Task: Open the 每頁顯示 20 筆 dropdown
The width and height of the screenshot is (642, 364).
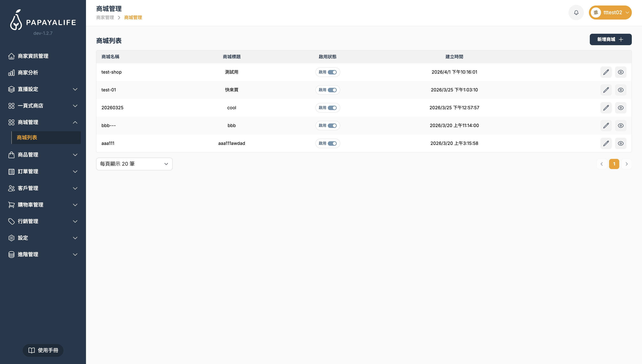Action: tap(134, 164)
